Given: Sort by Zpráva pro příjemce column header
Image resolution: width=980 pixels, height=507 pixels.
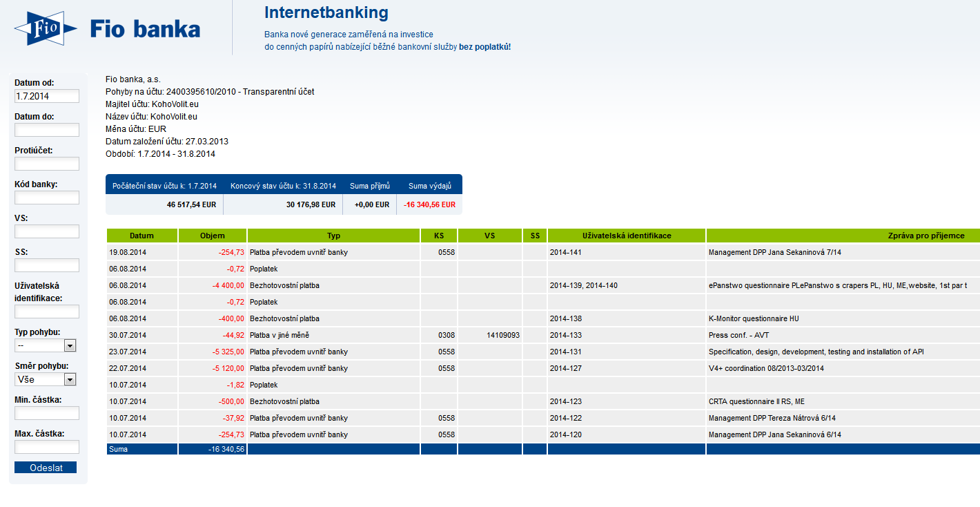Looking at the screenshot, I should [x=843, y=236].
